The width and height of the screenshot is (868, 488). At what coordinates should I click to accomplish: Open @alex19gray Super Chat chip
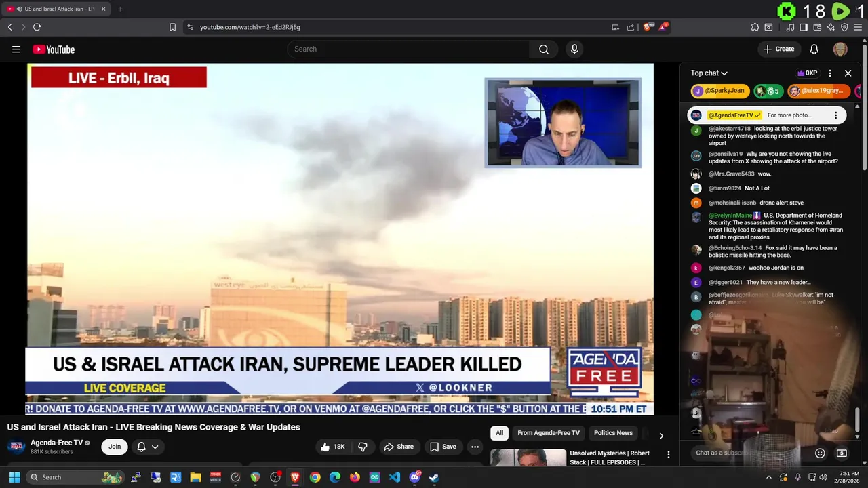(x=818, y=91)
